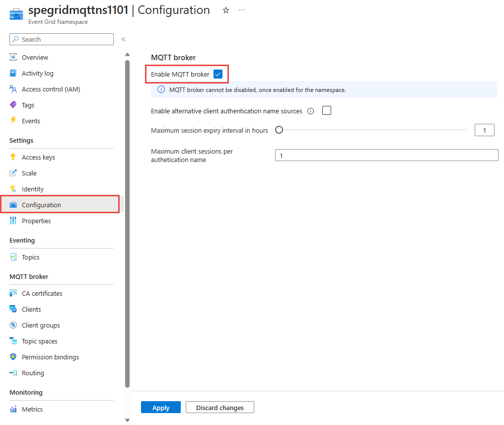This screenshot has height=425, width=504.
Task: Click the Discard changes button
Action: point(220,407)
